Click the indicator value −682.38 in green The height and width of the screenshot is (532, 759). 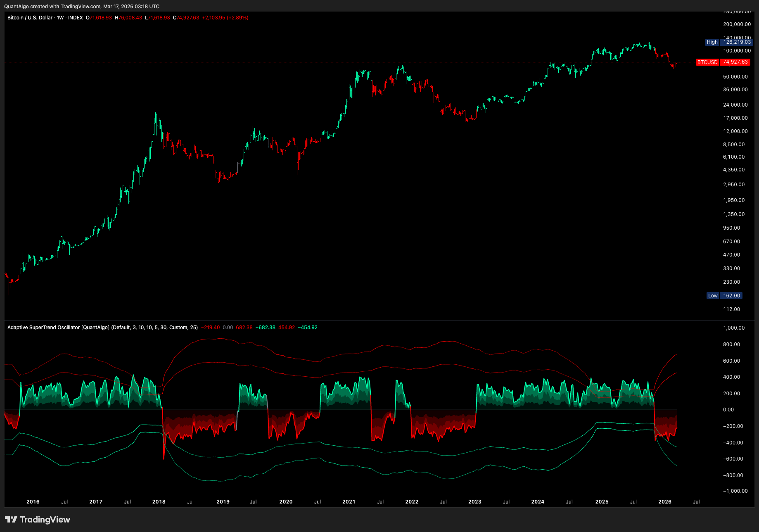point(266,328)
